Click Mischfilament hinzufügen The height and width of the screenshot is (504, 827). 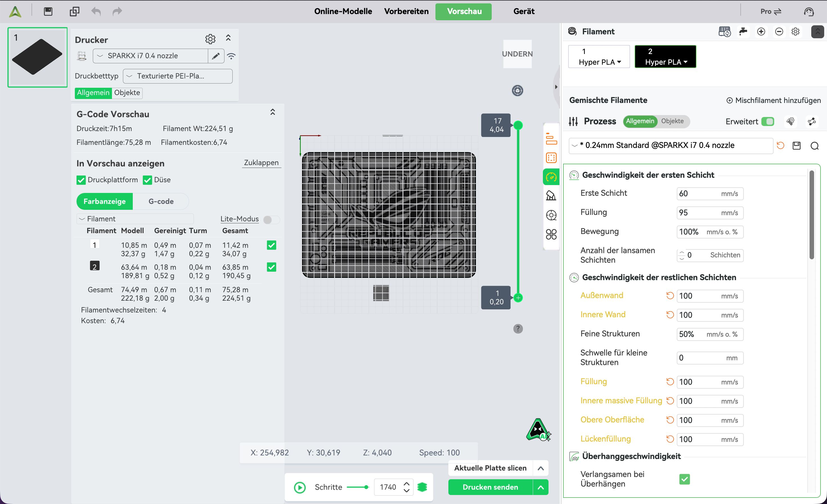click(x=774, y=100)
